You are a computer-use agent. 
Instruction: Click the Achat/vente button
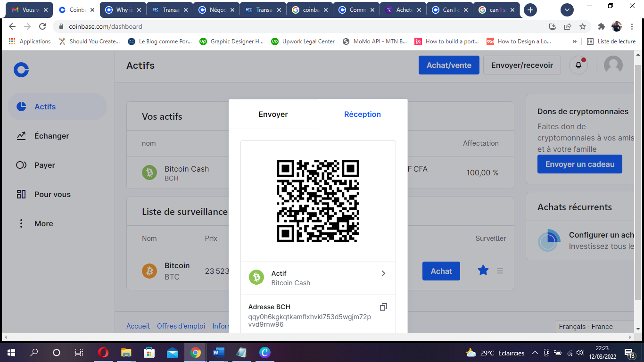click(449, 65)
